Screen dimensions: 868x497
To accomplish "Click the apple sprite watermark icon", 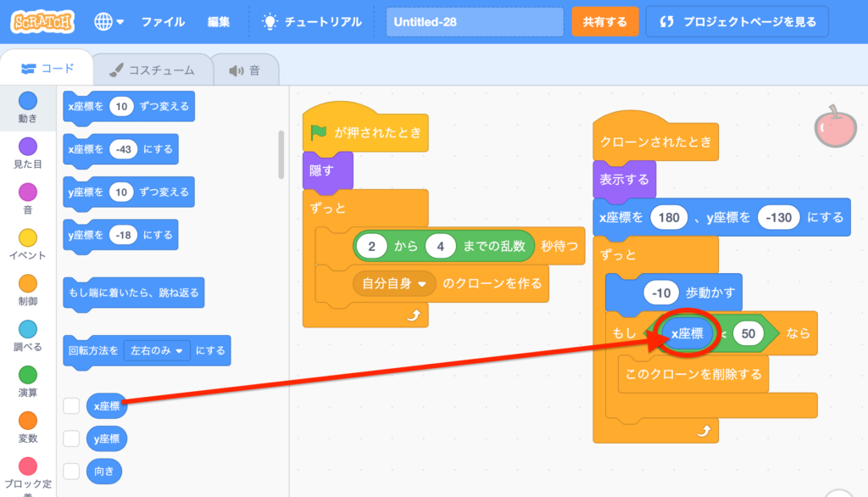I will [835, 126].
